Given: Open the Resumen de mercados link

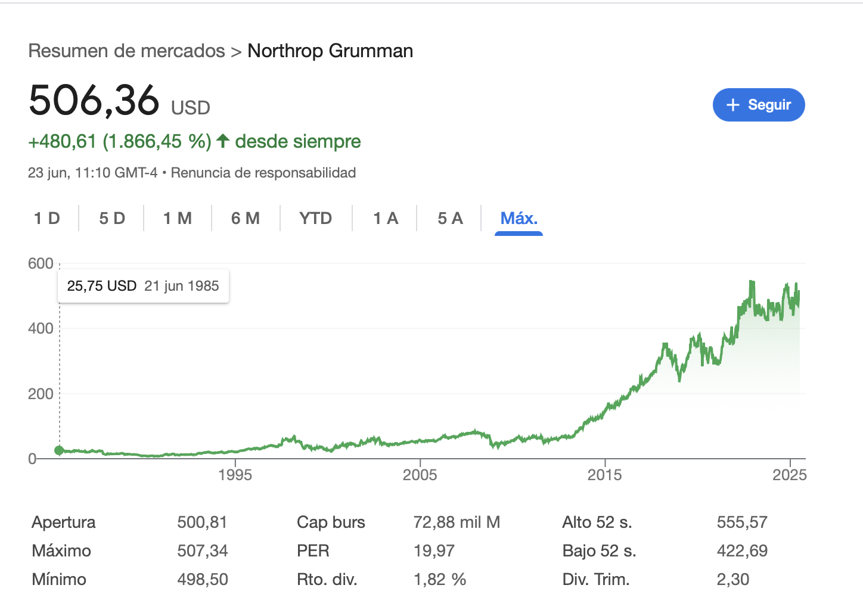Looking at the screenshot, I should click(x=127, y=51).
